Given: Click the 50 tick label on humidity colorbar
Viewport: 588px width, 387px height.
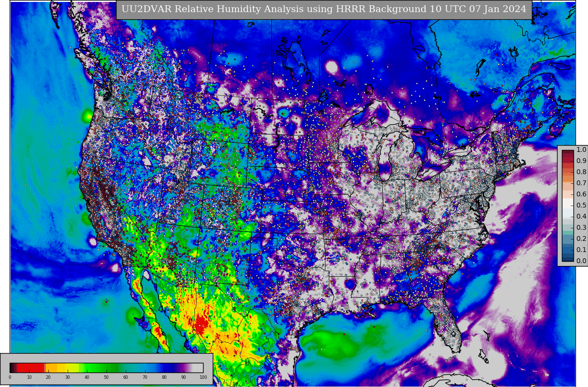Looking at the screenshot, I should click(x=106, y=377).
